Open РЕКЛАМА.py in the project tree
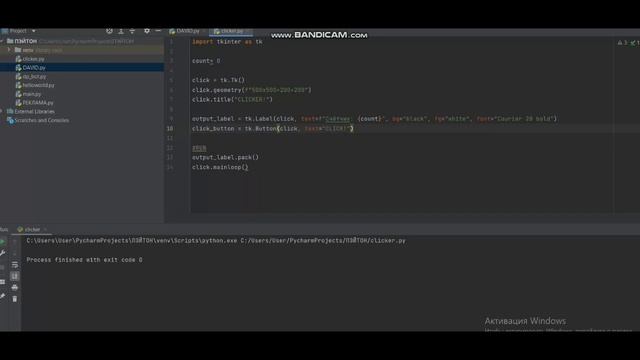 (x=38, y=103)
